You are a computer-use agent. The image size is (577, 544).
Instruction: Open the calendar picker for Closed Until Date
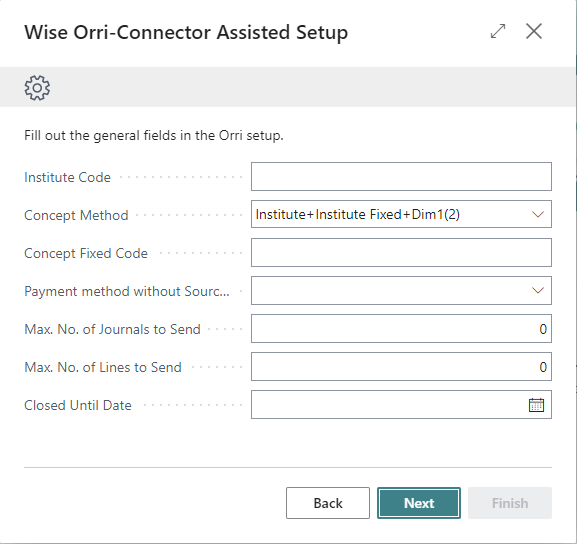point(536,405)
